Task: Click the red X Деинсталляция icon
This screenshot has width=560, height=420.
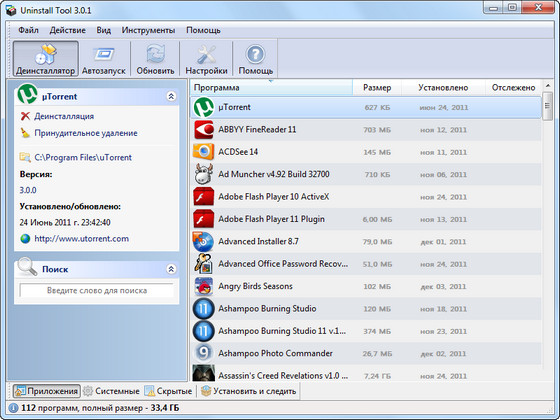Action: (25, 116)
